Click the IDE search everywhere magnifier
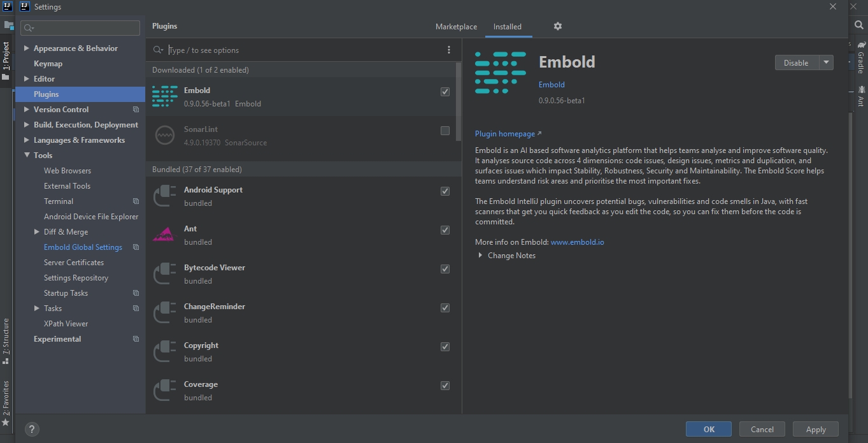Image resolution: width=868 pixels, height=443 pixels. click(859, 25)
